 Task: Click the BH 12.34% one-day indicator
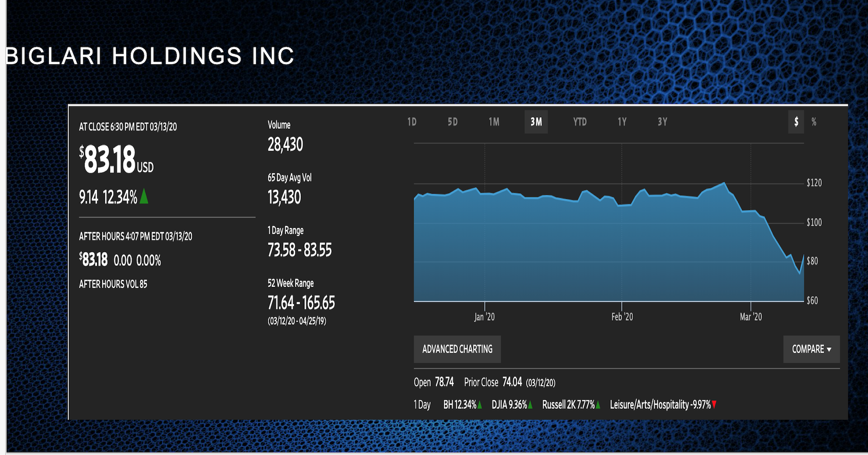pos(462,405)
